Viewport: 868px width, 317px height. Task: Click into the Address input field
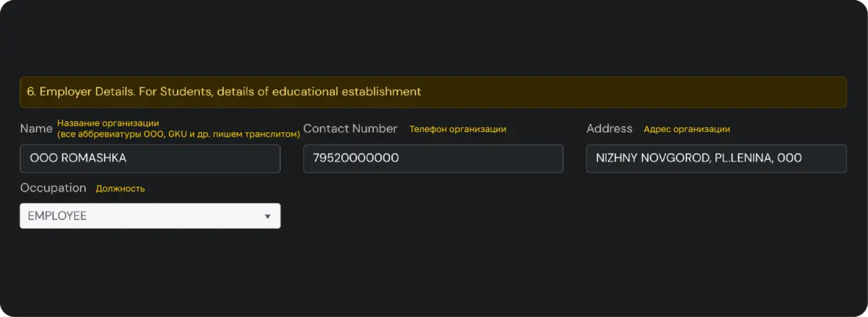click(x=716, y=158)
